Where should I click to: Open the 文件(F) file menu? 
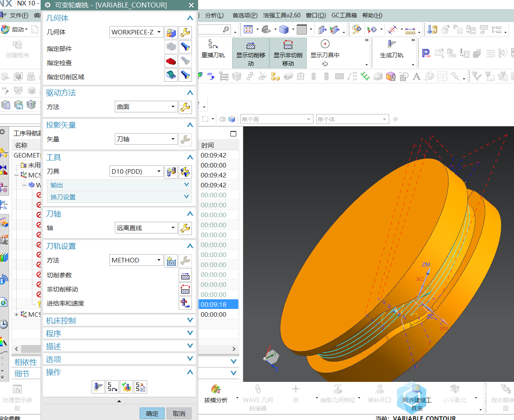coord(19,15)
